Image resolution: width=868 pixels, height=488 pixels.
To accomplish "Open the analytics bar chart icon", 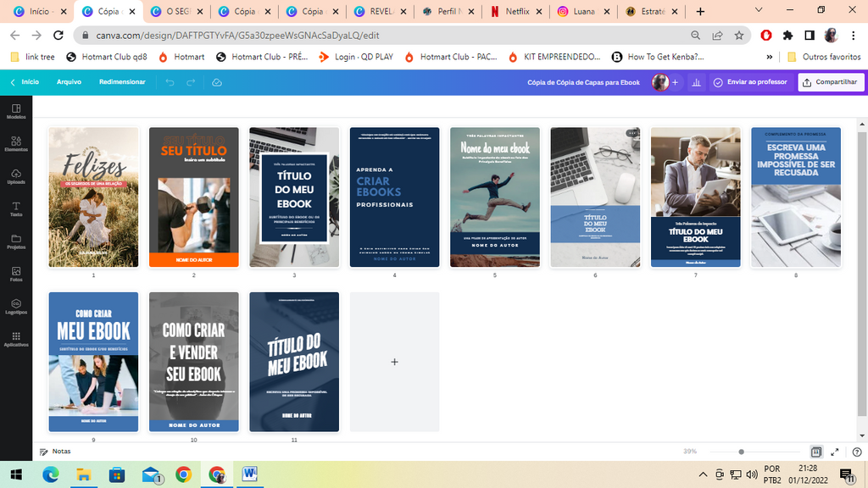I will pos(696,82).
